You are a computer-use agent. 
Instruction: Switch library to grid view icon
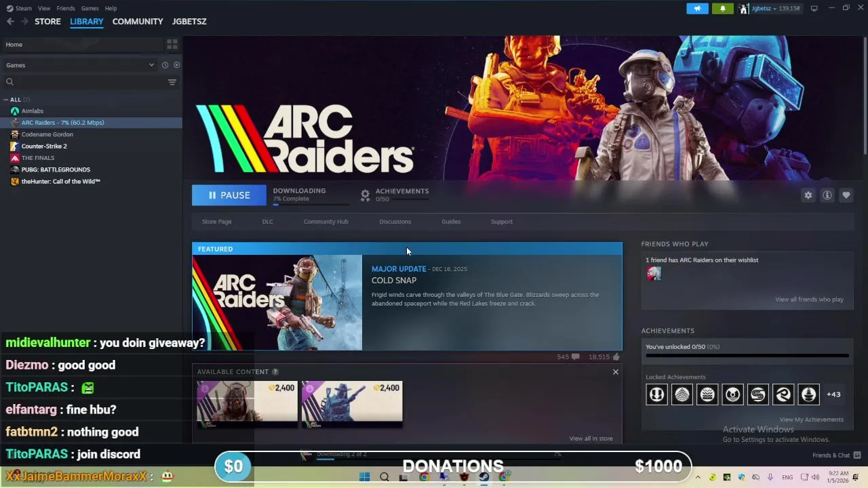click(172, 44)
